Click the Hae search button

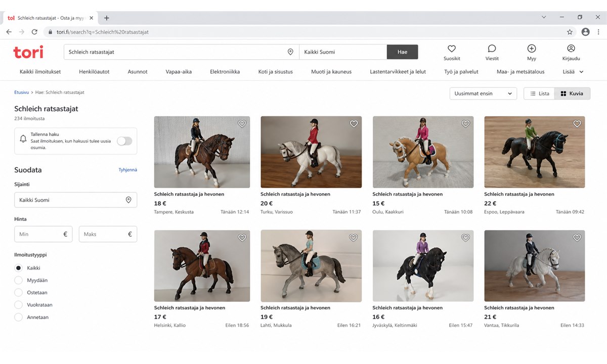point(403,52)
